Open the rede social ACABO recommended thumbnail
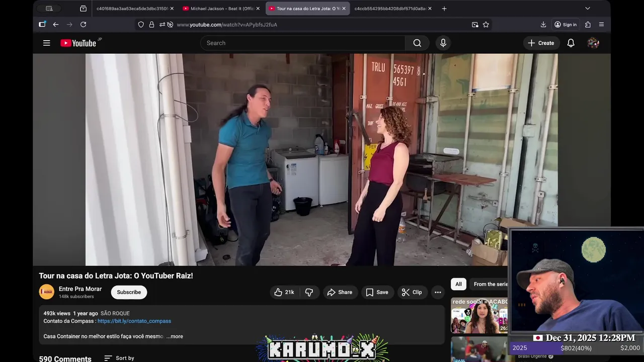 [479, 316]
